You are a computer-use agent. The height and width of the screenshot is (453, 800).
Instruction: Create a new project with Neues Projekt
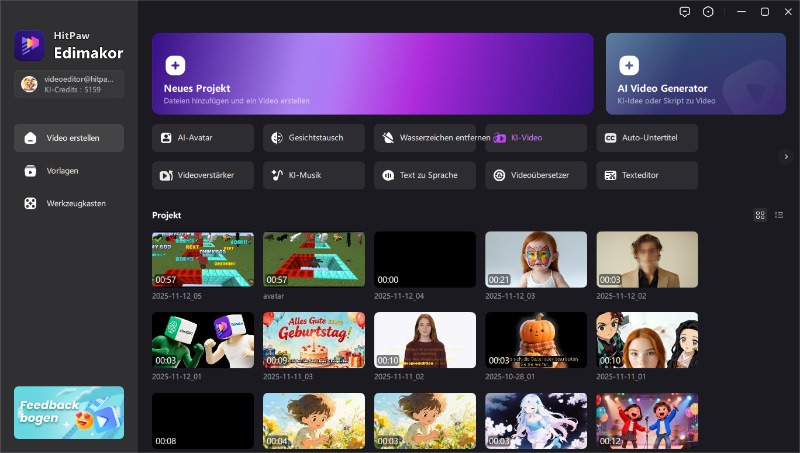(373, 74)
